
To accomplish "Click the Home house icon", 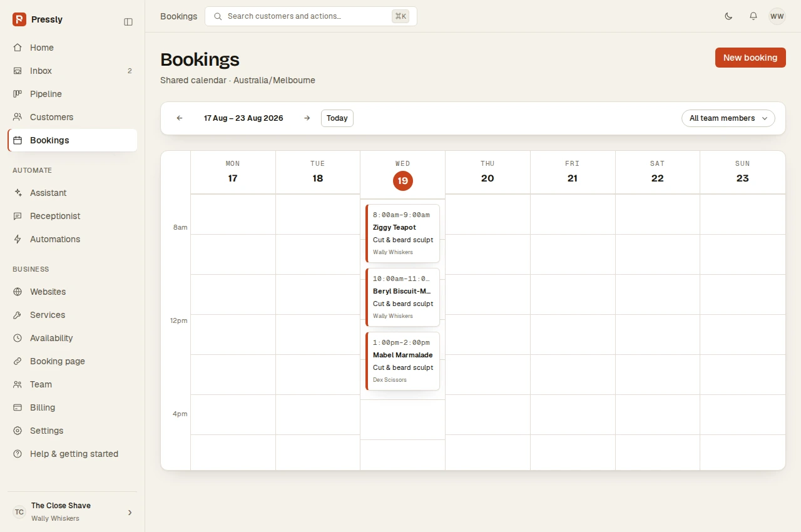I will [18, 48].
